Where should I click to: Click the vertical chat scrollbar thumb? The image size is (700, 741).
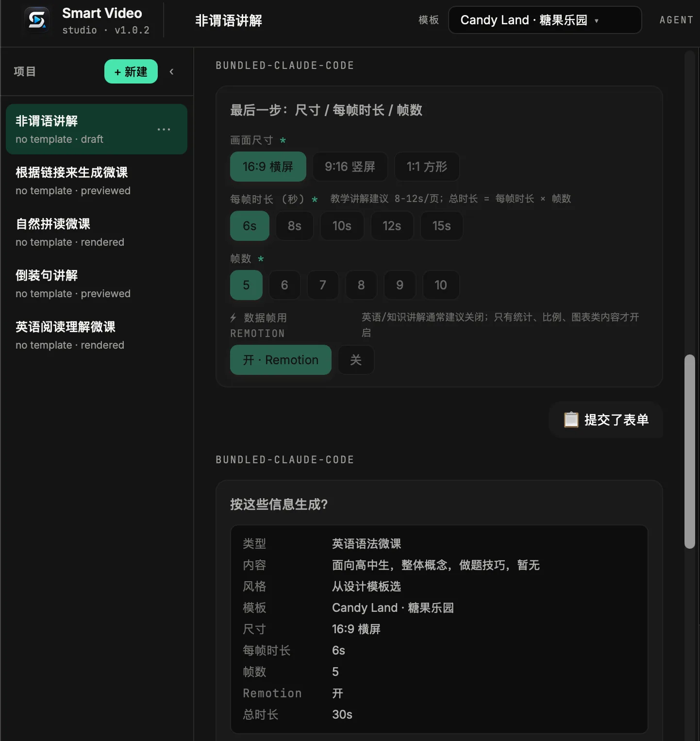(689, 452)
